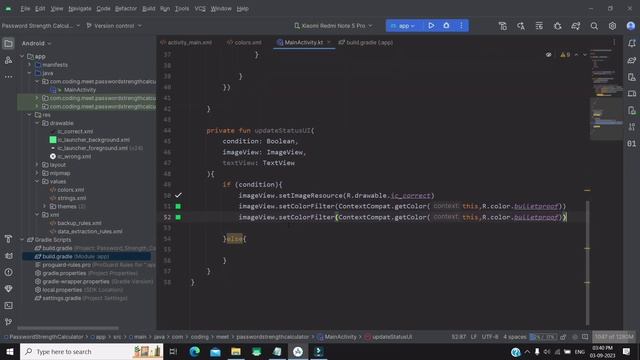Open IDE settings gear icon
Viewport: 640px width, 360px height.
(612, 26)
